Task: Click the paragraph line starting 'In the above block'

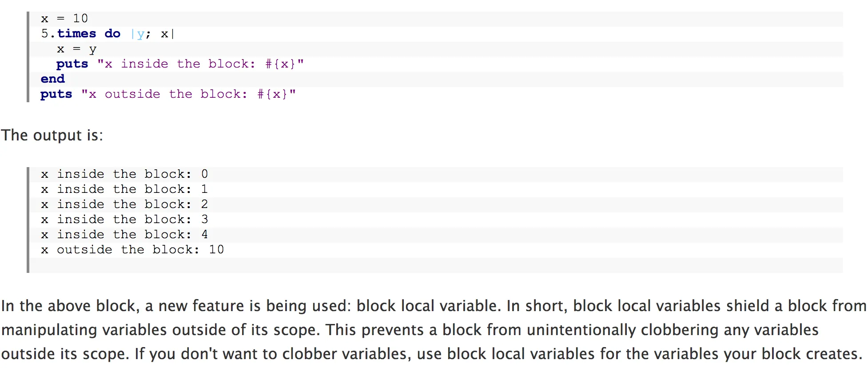Action: (433, 306)
